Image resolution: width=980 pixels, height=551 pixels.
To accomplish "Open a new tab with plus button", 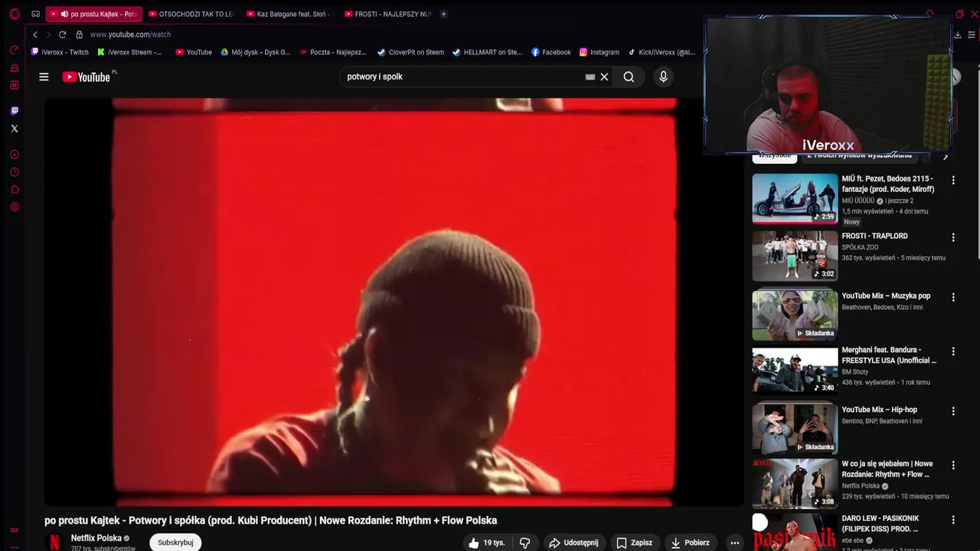I will coord(443,14).
